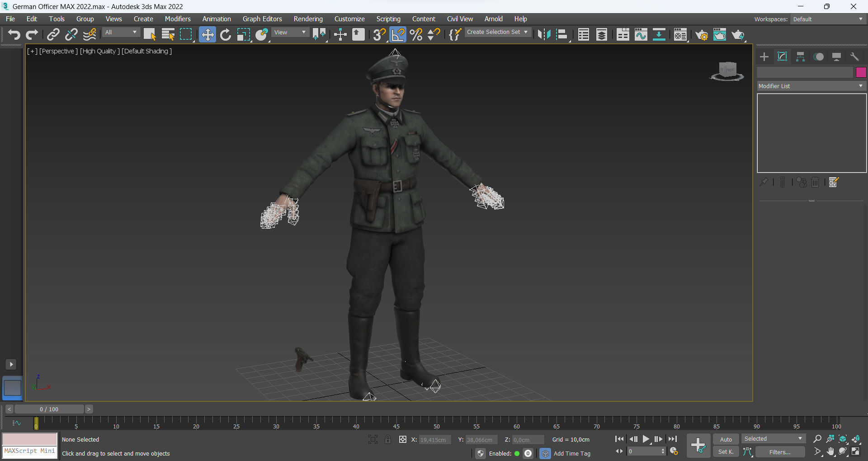The width and height of the screenshot is (868, 461).
Task: Open the Scripting menu
Action: [x=388, y=19]
